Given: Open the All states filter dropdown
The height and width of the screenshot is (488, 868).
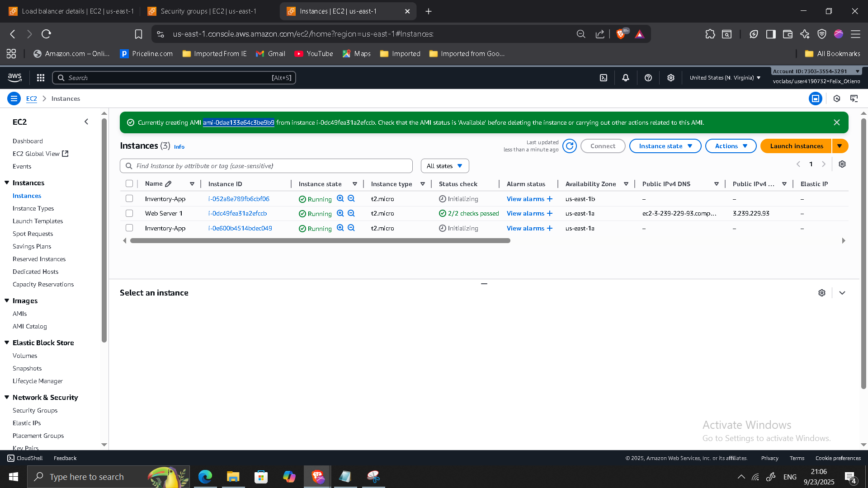Looking at the screenshot, I should [x=444, y=166].
